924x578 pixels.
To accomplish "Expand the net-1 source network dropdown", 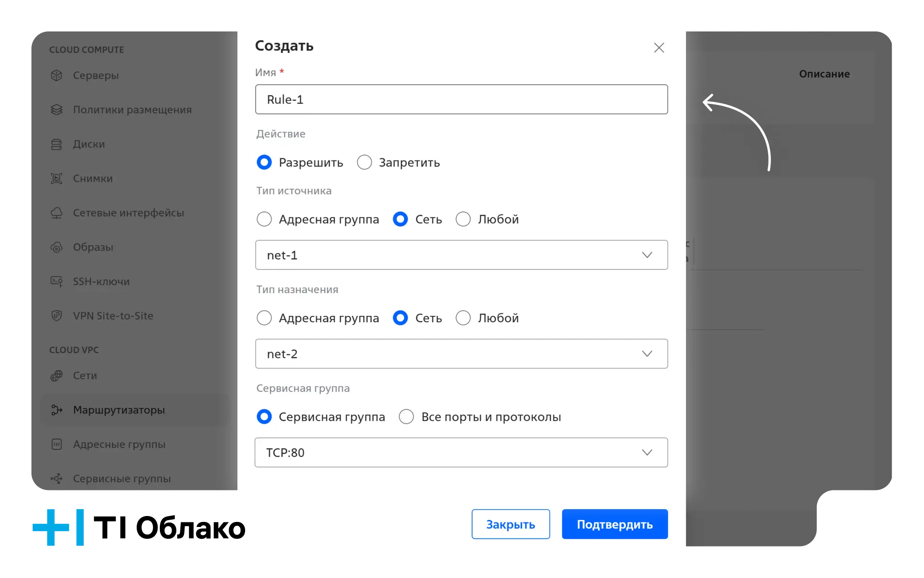I will [462, 255].
